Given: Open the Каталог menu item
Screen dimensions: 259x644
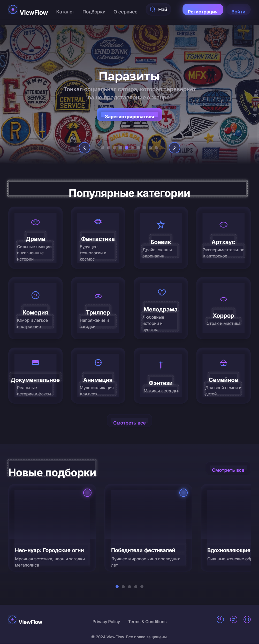Looking at the screenshot, I should pos(65,12).
